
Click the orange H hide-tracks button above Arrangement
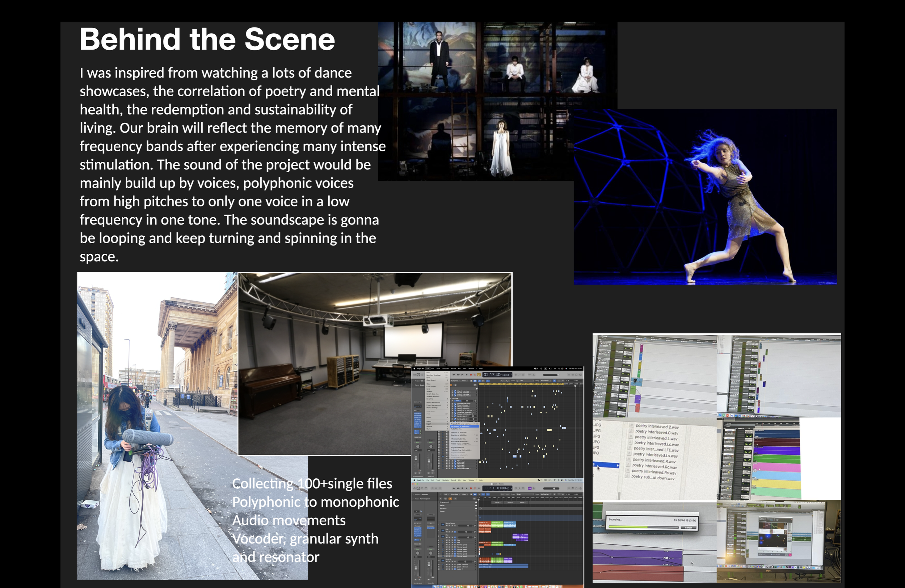tap(451, 499)
